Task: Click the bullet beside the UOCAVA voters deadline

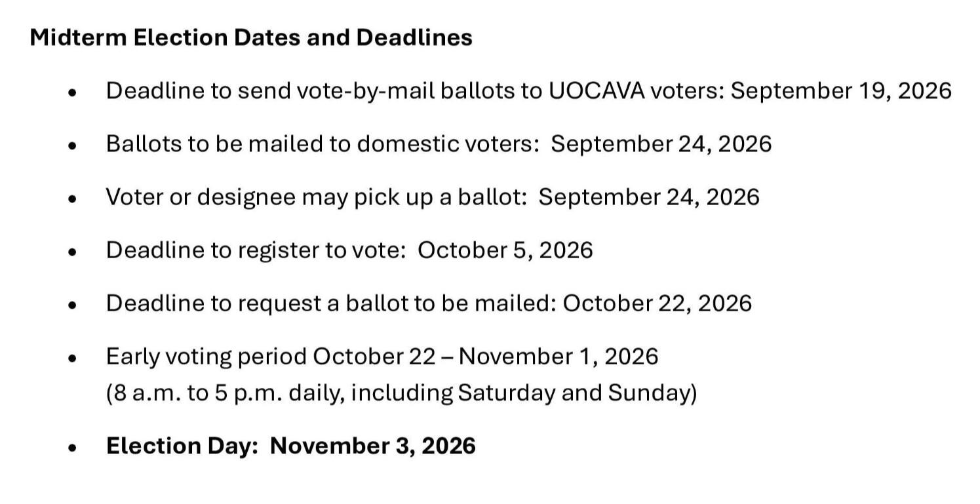Action: 73,93
